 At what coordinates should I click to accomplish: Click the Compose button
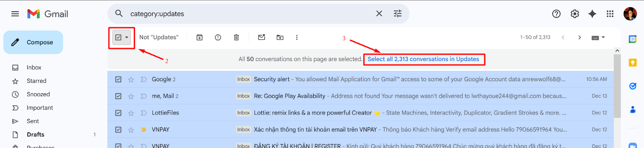click(33, 42)
